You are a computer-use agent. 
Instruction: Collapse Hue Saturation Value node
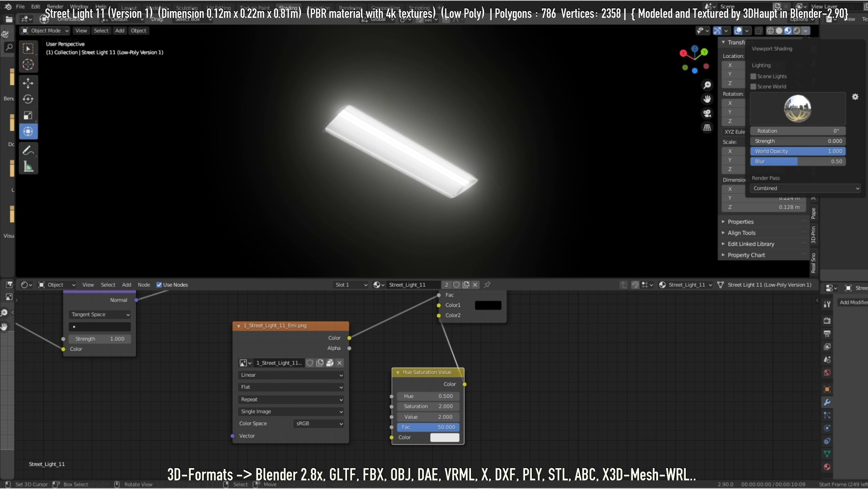tap(398, 372)
